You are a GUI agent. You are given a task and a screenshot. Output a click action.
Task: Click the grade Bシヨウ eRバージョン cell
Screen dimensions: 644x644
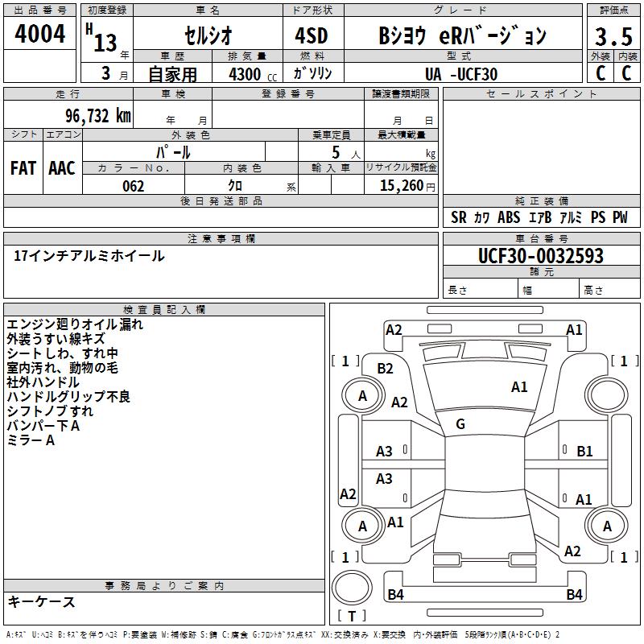click(x=464, y=35)
